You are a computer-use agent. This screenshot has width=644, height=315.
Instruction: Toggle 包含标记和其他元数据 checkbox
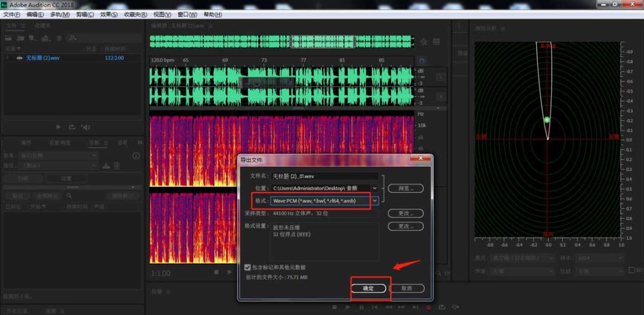[248, 267]
